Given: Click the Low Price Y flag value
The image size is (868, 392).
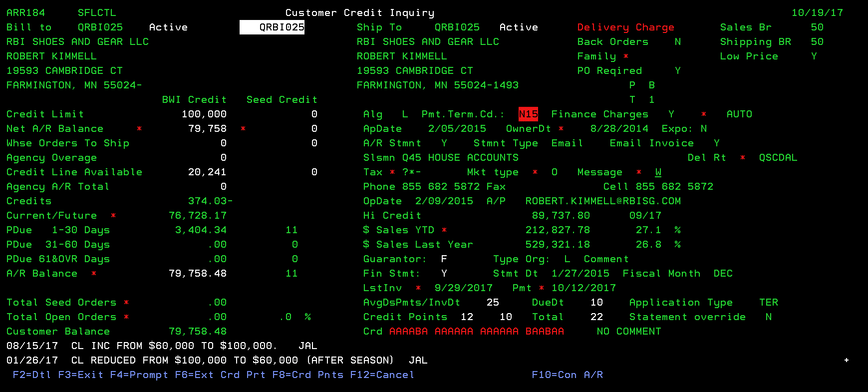Looking at the screenshot, I should point(814,56).
